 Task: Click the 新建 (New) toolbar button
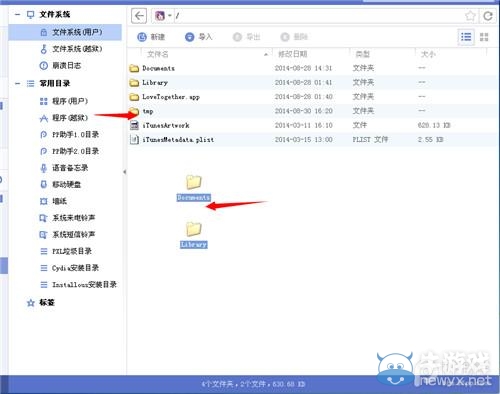click(151, 37)
